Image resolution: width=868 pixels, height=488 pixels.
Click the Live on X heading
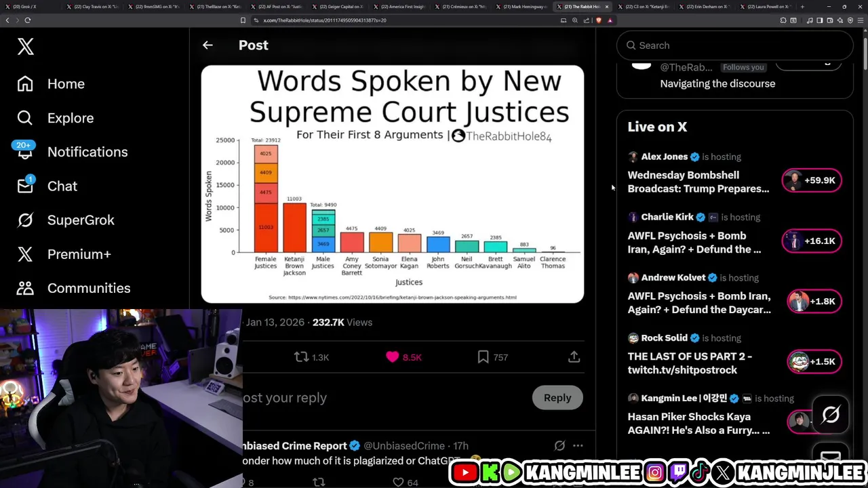pos(657,127)
